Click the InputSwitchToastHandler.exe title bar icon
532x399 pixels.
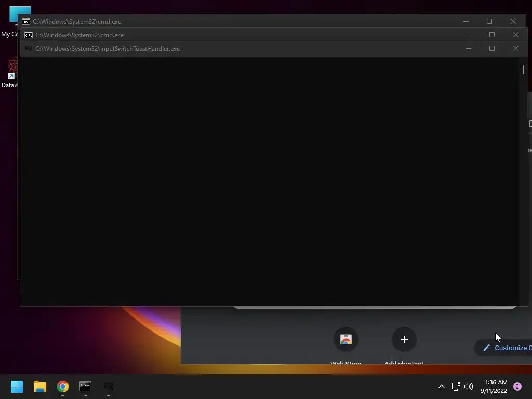tap(29, 48)
